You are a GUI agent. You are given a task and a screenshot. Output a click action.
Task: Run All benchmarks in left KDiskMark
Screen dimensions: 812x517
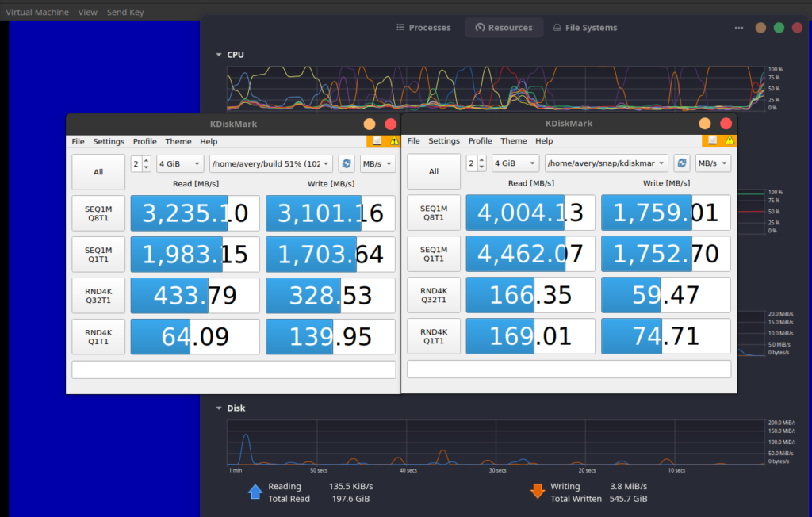click(98, 172)
